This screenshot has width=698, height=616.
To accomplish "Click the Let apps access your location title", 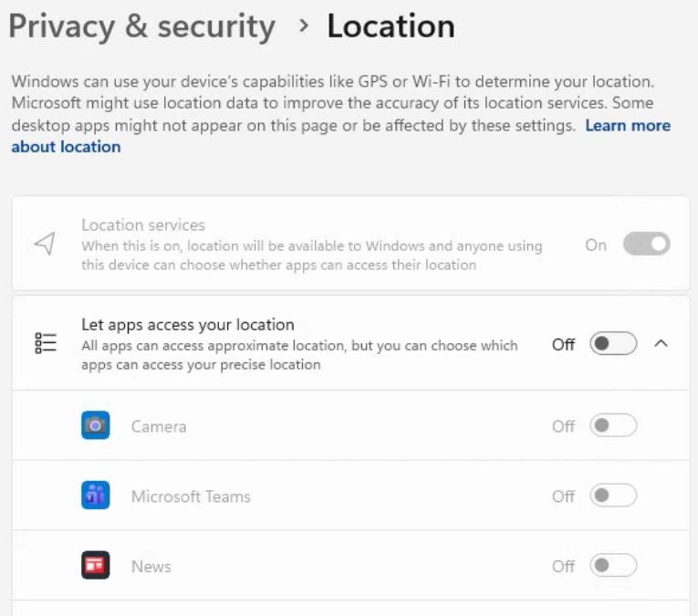I will point(188,324).
